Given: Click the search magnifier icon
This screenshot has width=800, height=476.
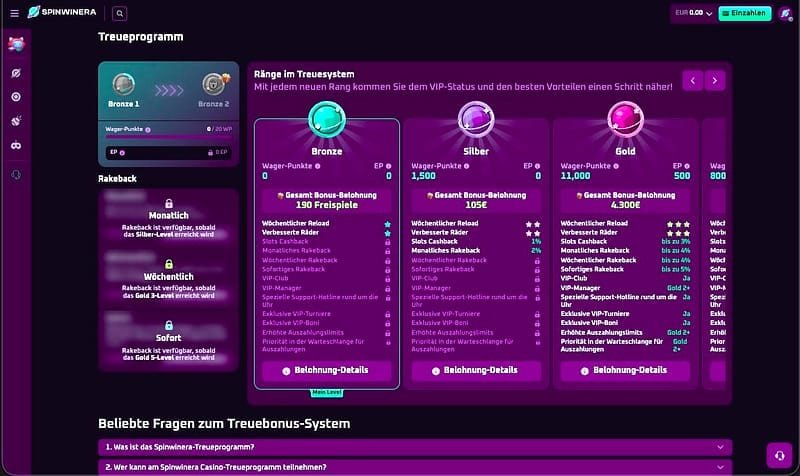Looking at the screenshot, I should [x=119, y=14].
